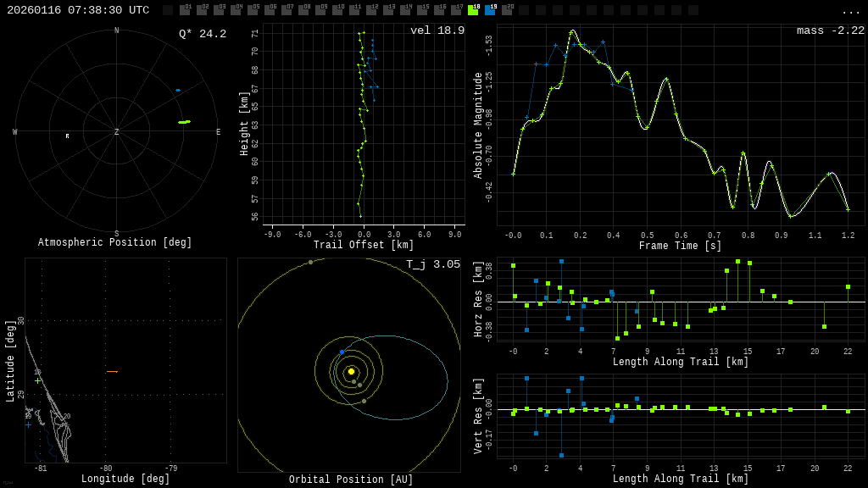Screen dimensions: 868x488
Task: Click station box 05 in top strip
Action: point(253,10)
